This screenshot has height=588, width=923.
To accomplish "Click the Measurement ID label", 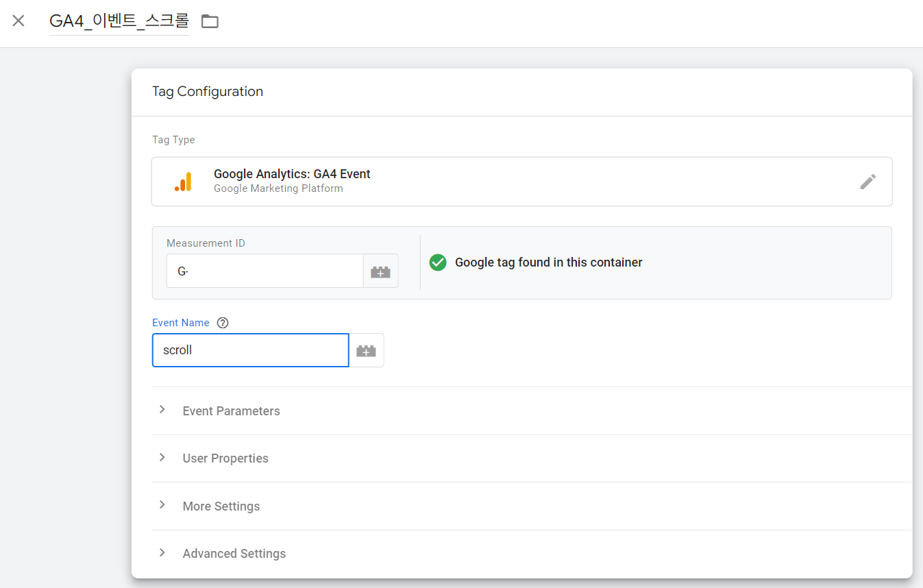I will coord(206,243).
